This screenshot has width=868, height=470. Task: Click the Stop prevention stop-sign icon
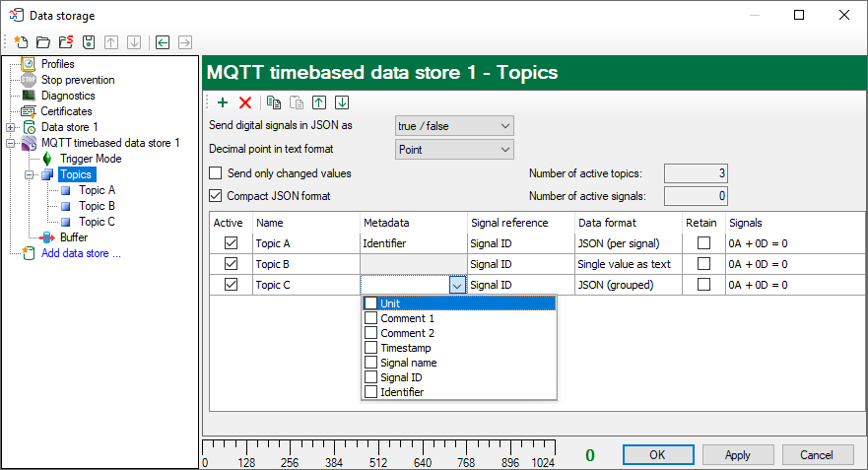[x=29, y=80]
